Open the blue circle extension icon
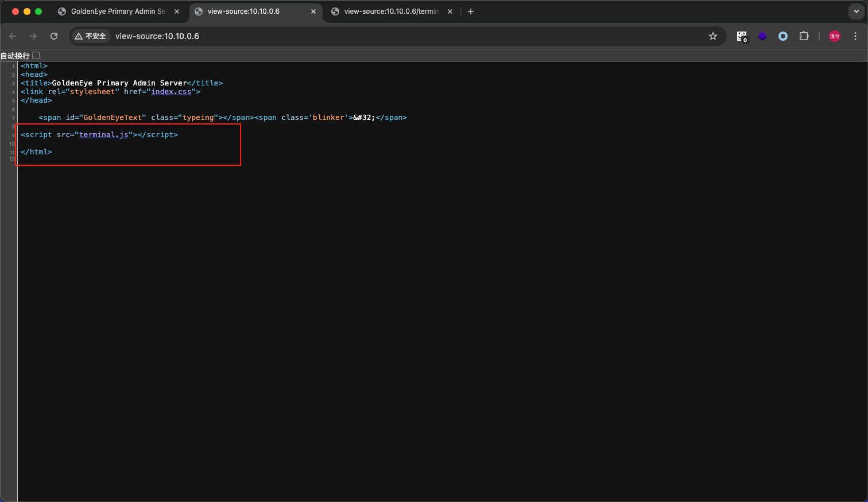This screenshot has height=502, width=868. [783, 36]
